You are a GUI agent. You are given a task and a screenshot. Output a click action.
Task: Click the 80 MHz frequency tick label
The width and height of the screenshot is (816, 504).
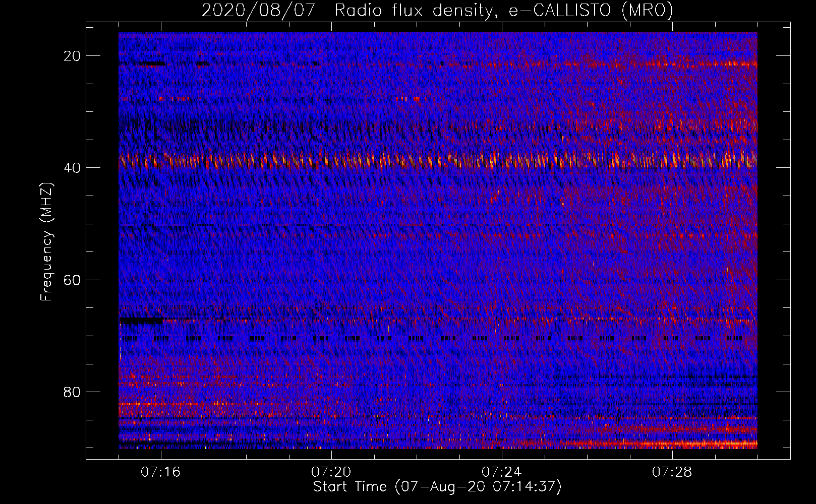coord(73,392)
